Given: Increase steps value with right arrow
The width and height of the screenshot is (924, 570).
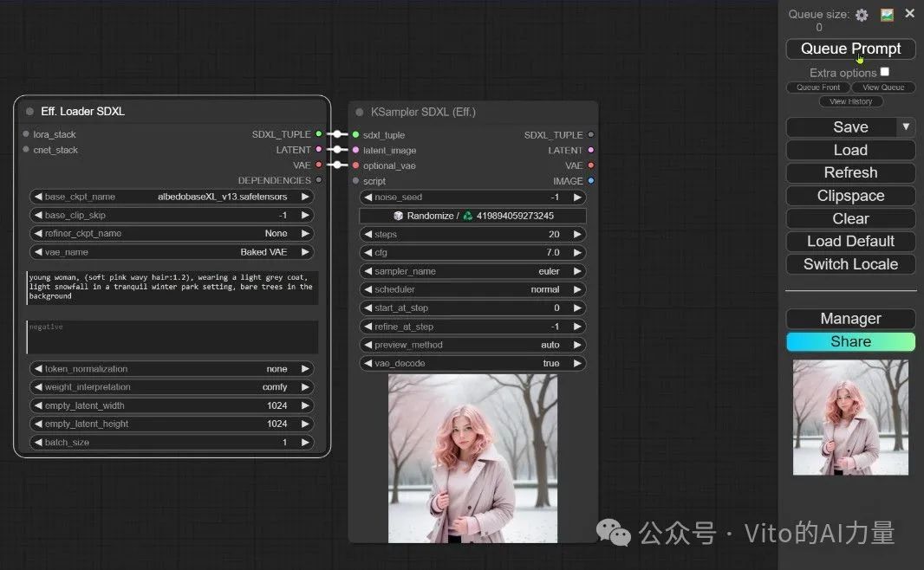Looking at the screenshot, I should click(x=577, y=235).
